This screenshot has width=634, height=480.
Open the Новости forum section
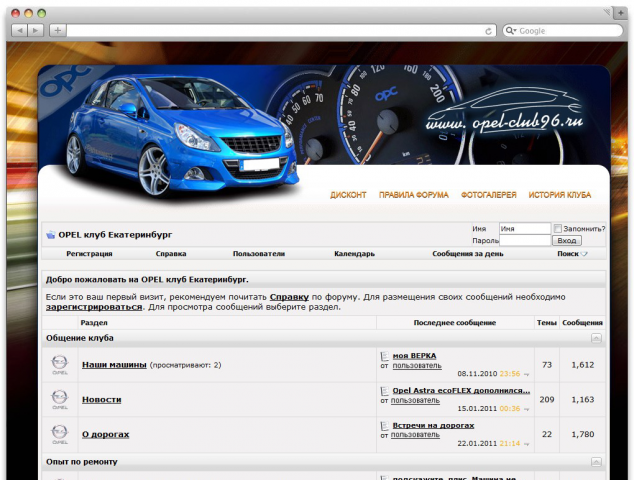point(101,400)
